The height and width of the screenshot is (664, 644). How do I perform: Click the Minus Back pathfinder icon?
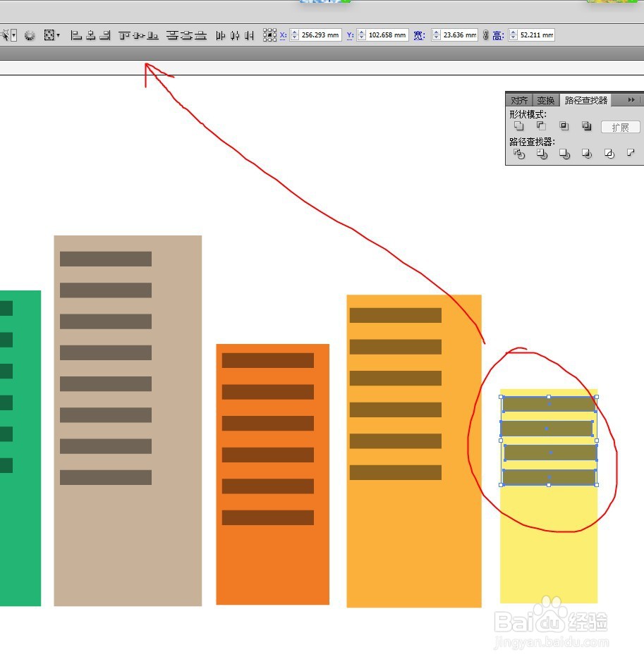click(631, 153)
